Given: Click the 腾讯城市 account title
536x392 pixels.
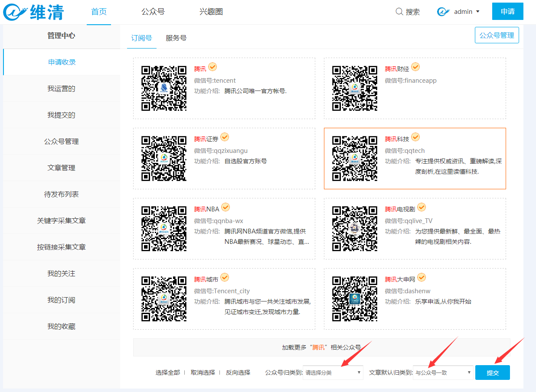Looking at the screenshot, I should tap(206, 279).
